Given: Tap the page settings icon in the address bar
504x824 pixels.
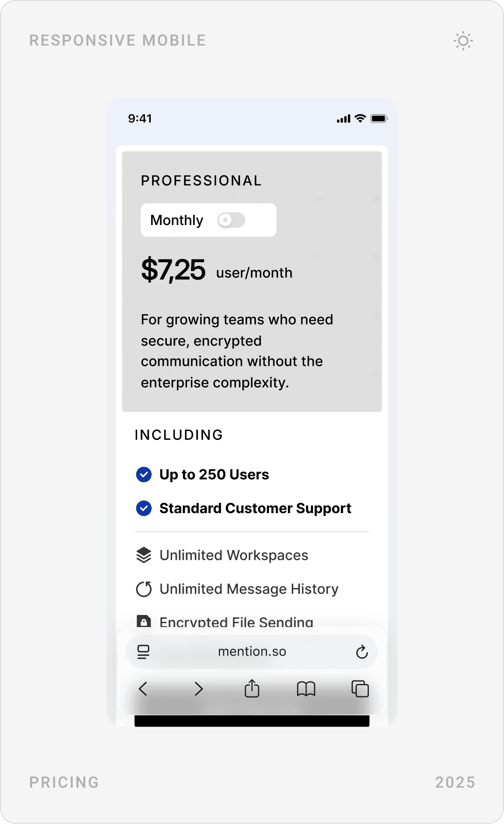Looking at the screenshot, I should click(143, 652).
